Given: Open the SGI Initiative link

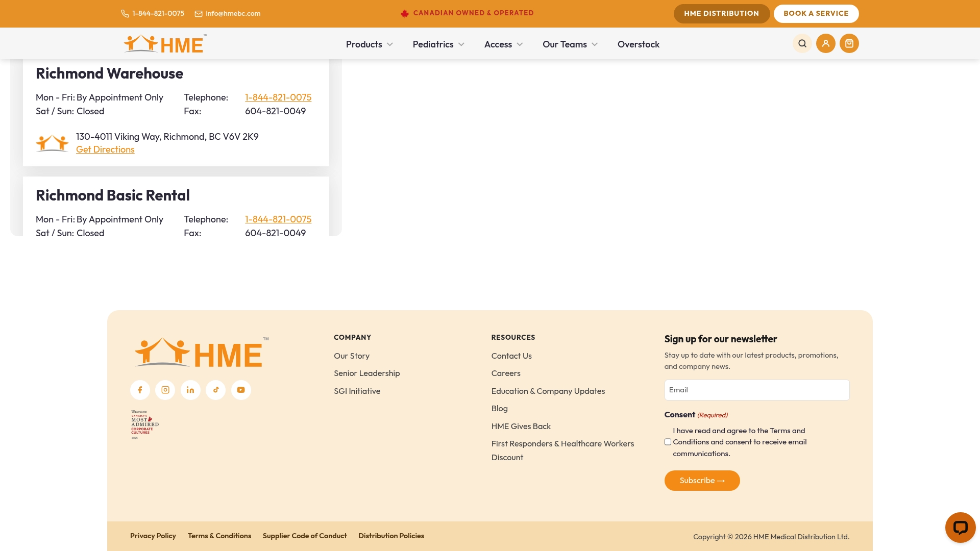Looking at the screenshot, I should (x=357, y=391).
